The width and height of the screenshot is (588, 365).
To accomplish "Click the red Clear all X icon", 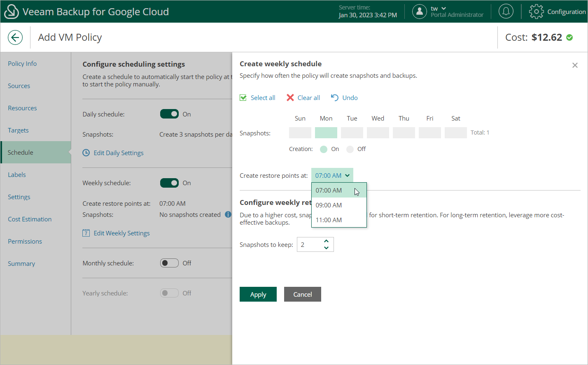I will pyautogui.click(x=290, y=98).
